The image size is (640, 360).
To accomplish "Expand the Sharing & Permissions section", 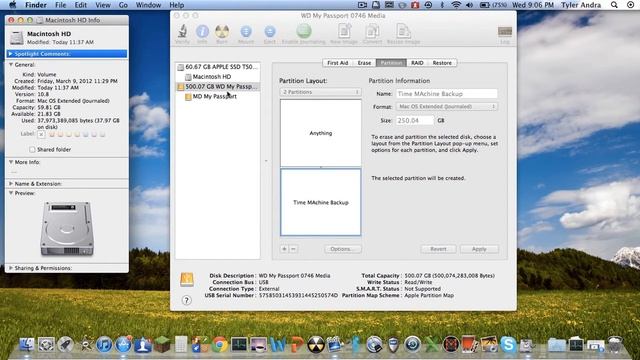I will [11, 268].
